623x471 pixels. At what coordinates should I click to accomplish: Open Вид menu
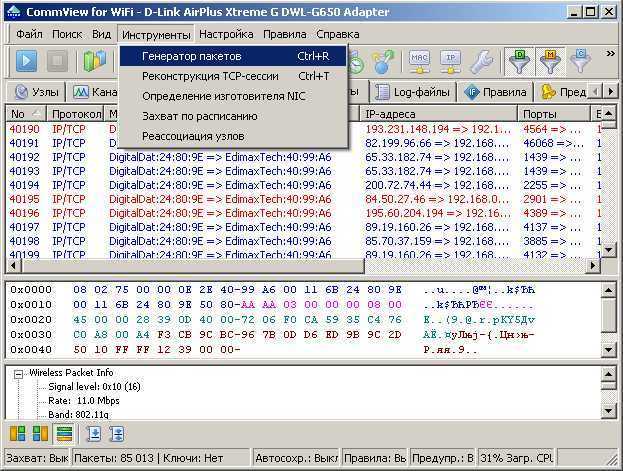coord(101,34)
